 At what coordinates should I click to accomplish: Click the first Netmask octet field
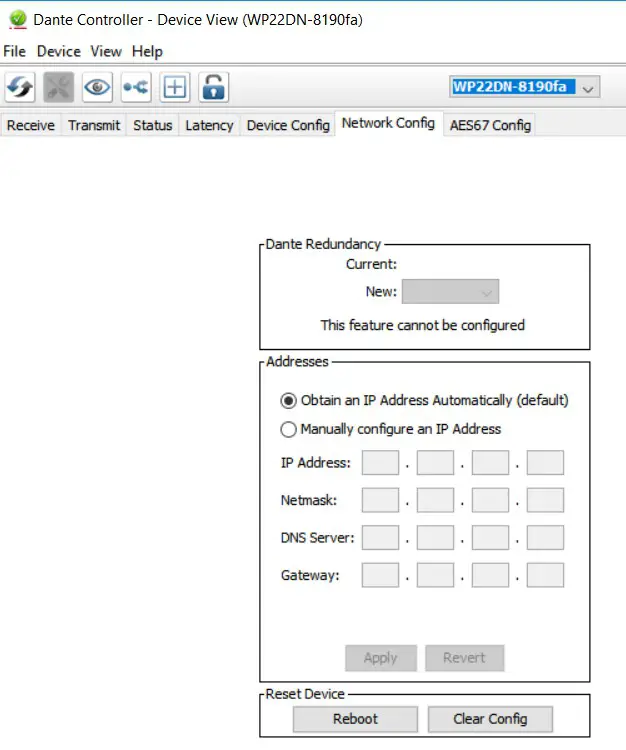click(380, 500)
